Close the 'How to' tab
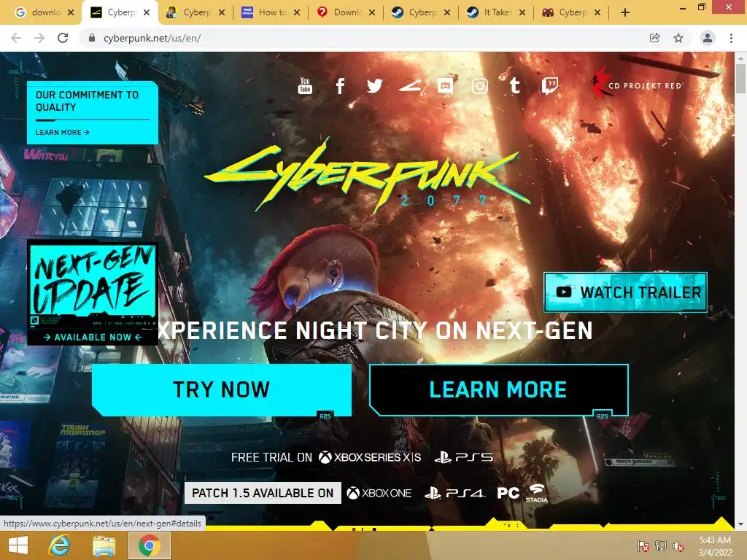This screenshot has height=560, width=747. (297, 13)
